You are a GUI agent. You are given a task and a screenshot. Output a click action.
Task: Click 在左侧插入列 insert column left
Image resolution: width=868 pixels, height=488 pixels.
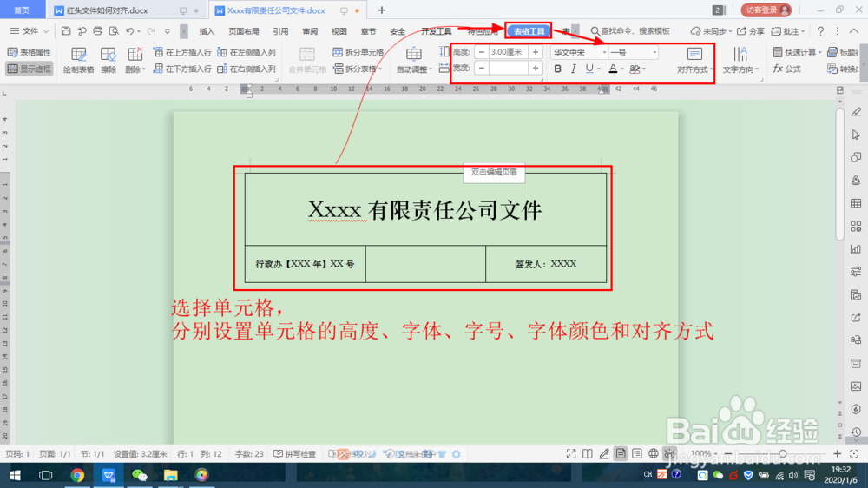(247, 52)
